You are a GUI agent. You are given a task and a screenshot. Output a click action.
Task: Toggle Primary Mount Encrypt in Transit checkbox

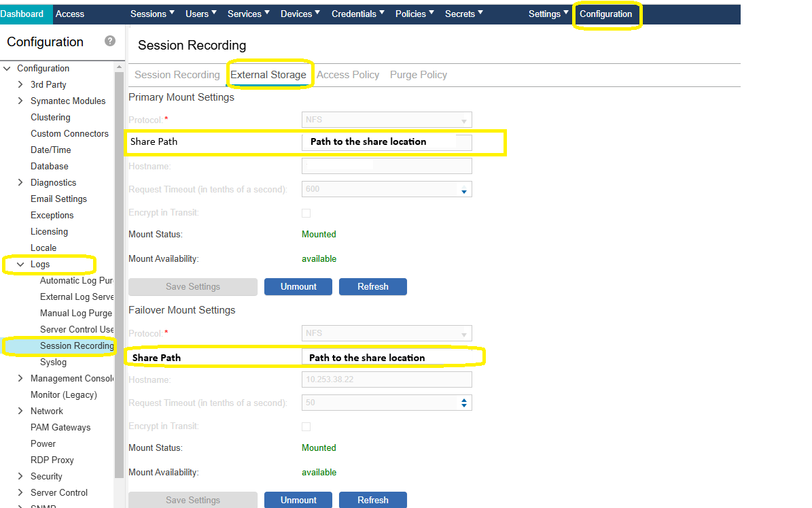point(306,213)
